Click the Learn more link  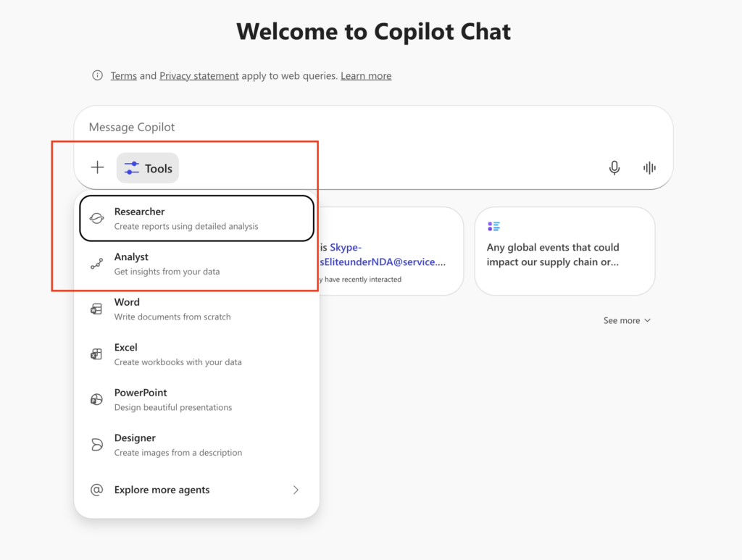[x=366, y=75]
